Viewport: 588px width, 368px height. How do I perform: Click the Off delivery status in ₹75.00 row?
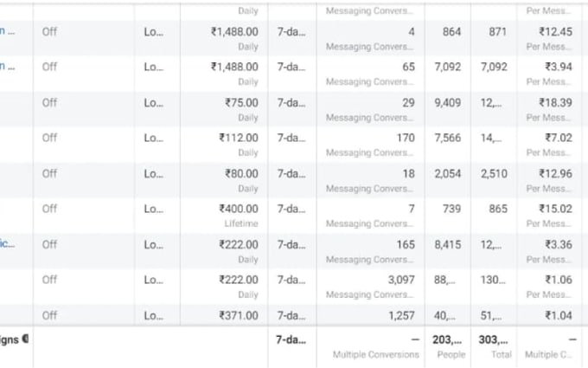(49, 102)
